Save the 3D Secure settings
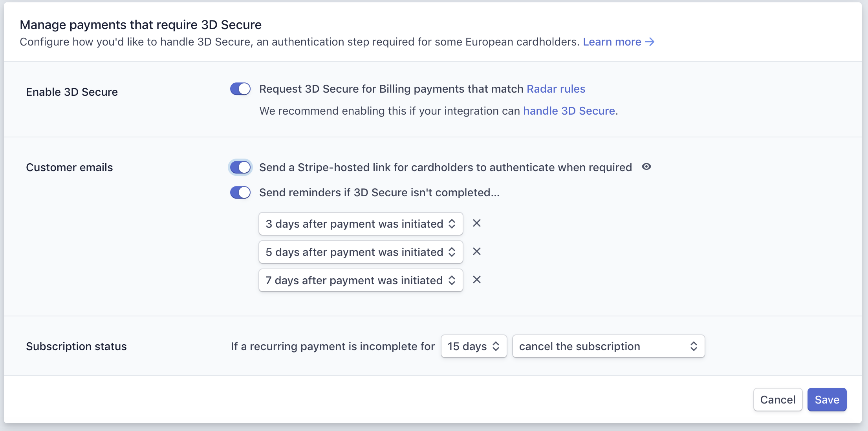Screen dimensions: 868x431 click(827, 400)
